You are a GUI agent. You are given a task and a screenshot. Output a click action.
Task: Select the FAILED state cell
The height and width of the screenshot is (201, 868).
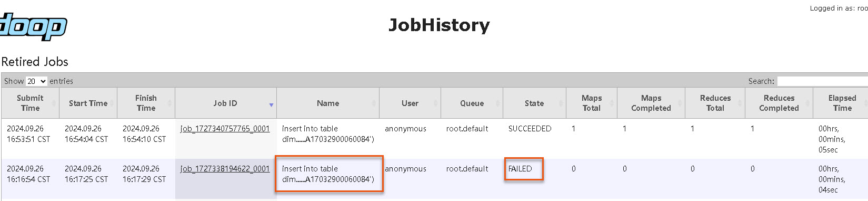tap(520, 169)
